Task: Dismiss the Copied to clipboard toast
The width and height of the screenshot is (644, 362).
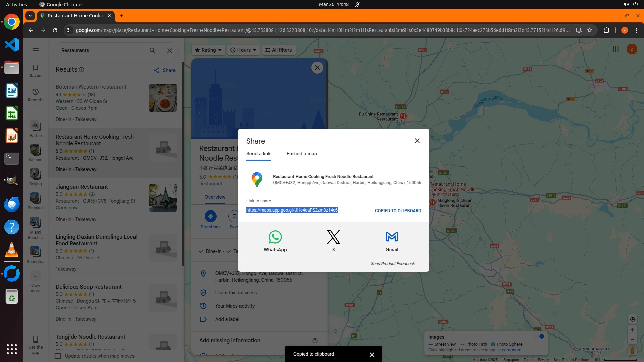Action: coord(372,354)
